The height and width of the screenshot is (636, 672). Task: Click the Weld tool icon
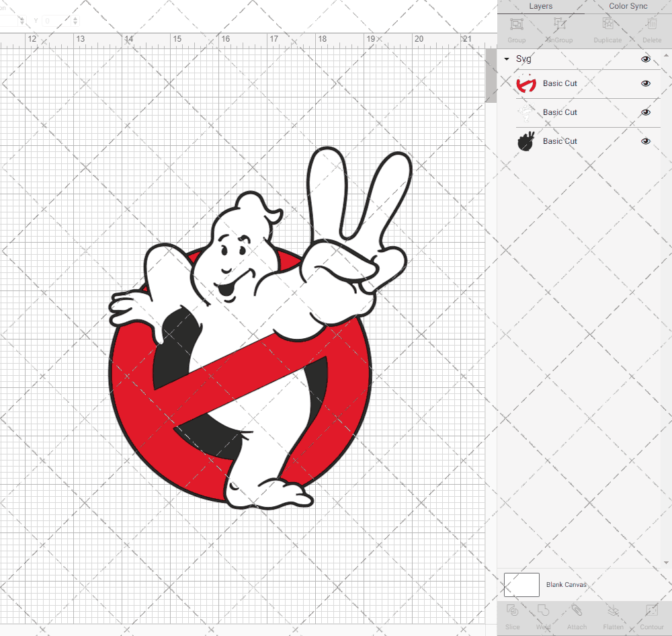pyautogui.click(x=543, y=610)
